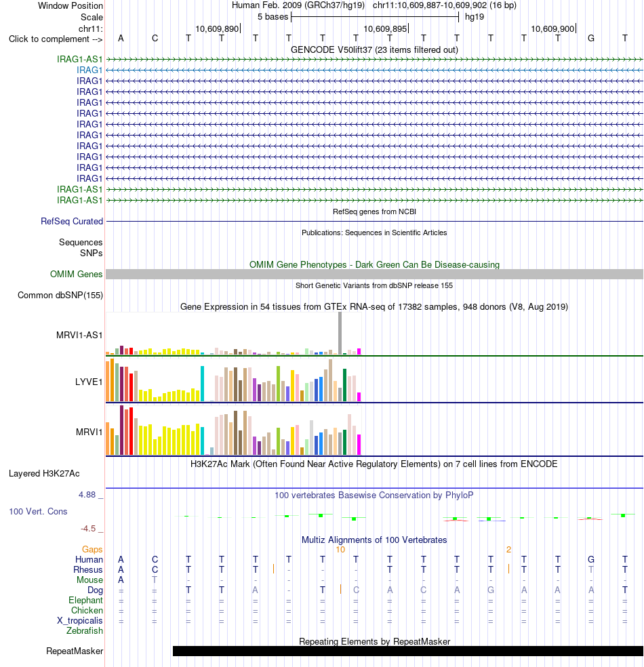
Task: Click the LYVE1 gene label
Action: point(89,382)
